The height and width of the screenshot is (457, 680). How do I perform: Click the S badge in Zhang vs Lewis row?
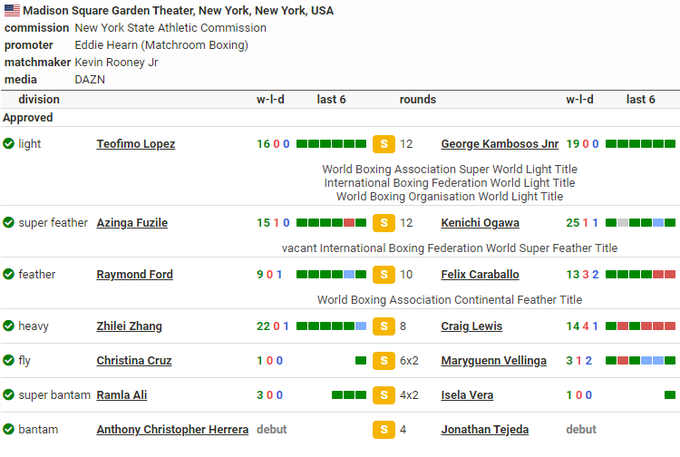[x=383, y=326]
